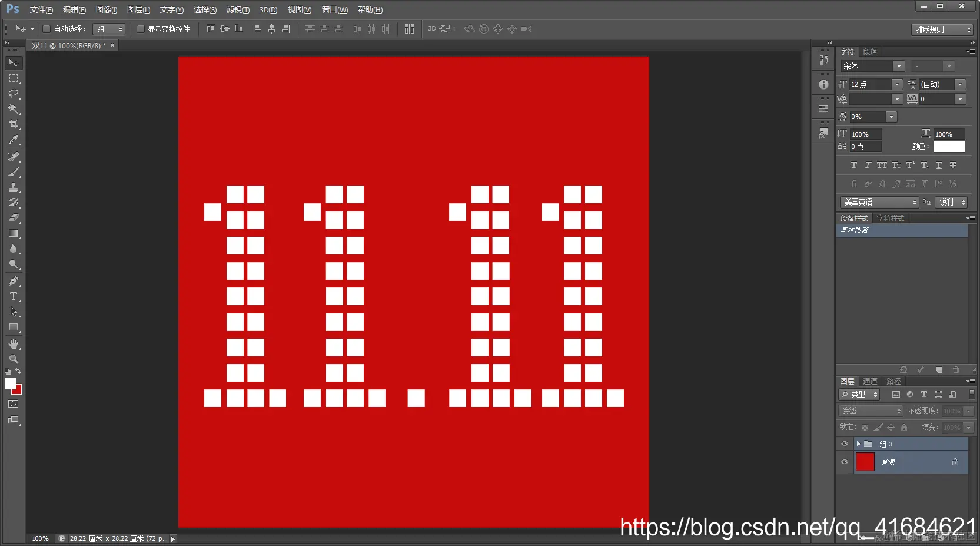Open the 美国英语 language dropdown
Image resolution: width=980 pixels, height=546 pixels.
(x=879, y=202)
